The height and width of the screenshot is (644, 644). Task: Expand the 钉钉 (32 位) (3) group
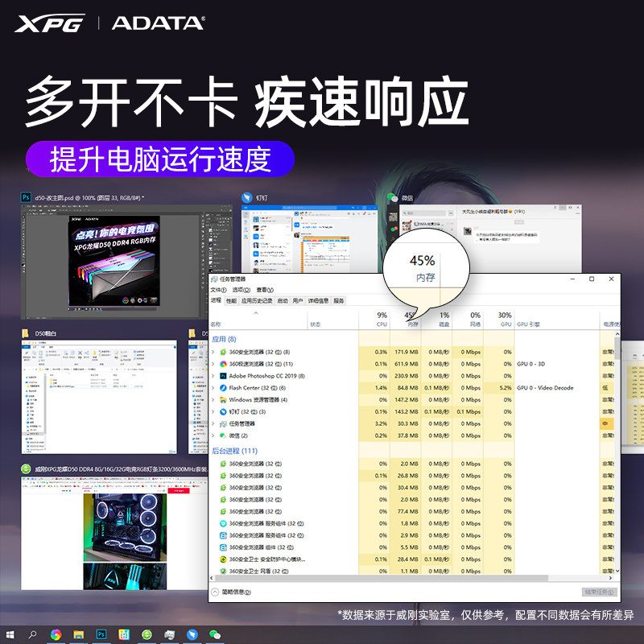pyautogui.click(x=213, y=411)
